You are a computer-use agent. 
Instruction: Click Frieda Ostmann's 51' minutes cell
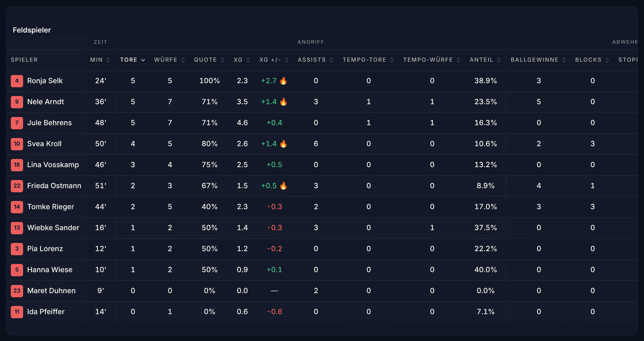coord(100,186)
